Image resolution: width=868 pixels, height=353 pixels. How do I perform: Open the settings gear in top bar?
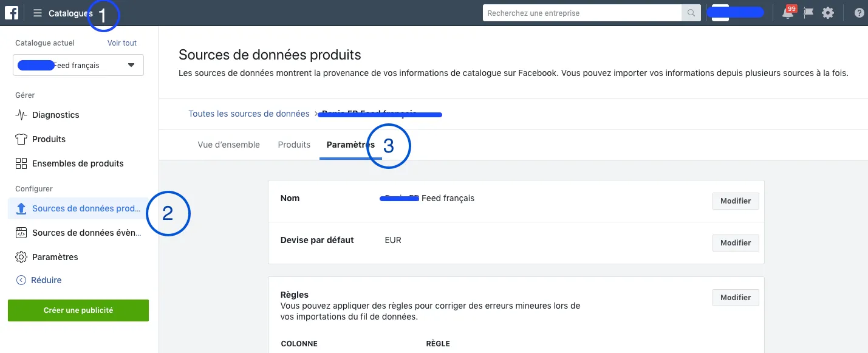(828, 13)
